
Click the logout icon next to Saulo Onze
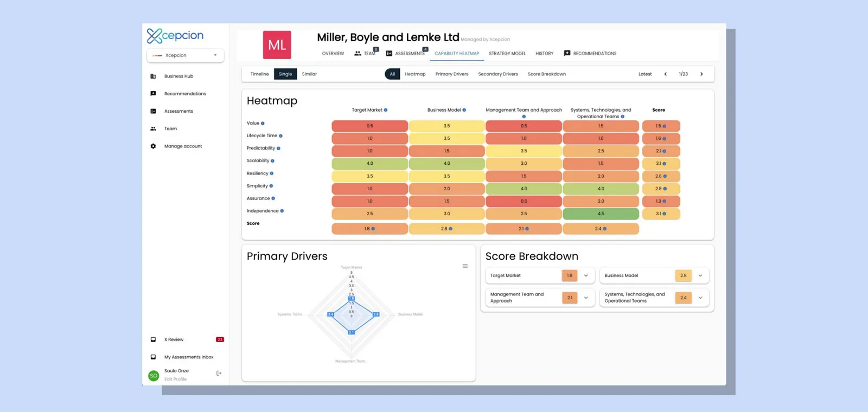pyautogui.click(x=219, y=373)
